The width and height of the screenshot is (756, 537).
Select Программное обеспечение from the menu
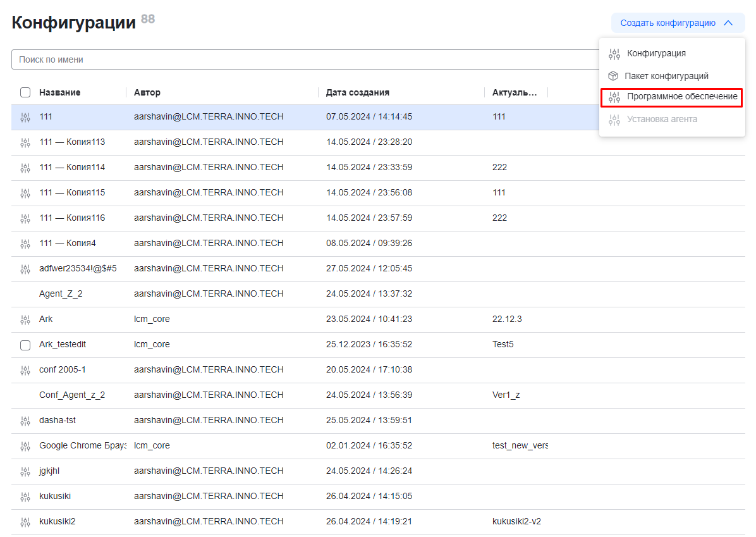tap(681, 97)
